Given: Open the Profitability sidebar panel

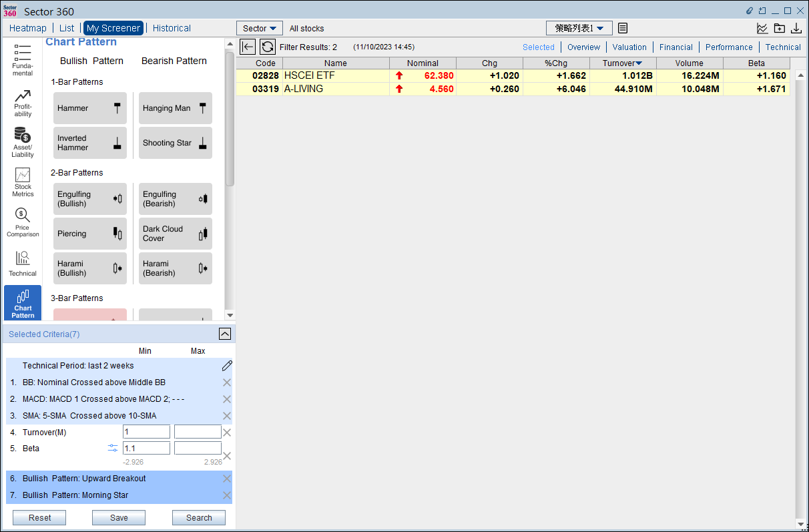Looking at the screenshot, I should (x=22, y=101).
